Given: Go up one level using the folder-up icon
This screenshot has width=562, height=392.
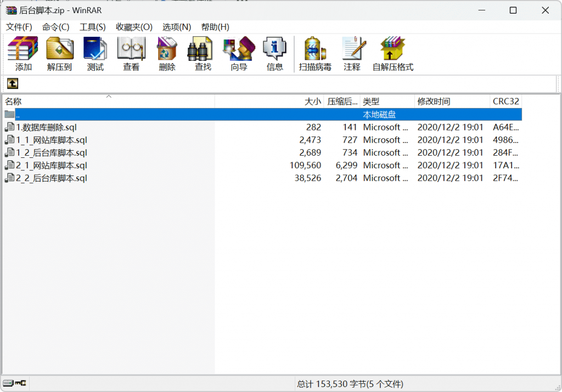Looking at the screenshot, I should pyautogui.click(x=12, y=83).
